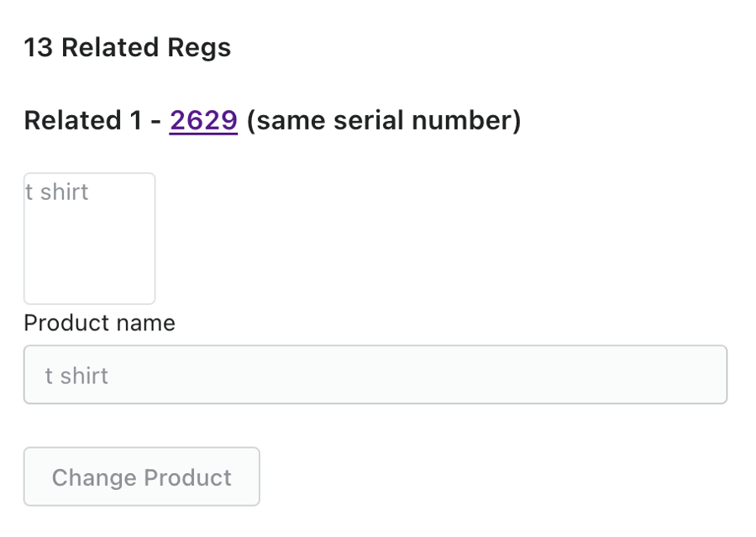The height and width of the screenshot is (537, 756).
Task: Open the 2629 registration link
Action: coord(203,121)
